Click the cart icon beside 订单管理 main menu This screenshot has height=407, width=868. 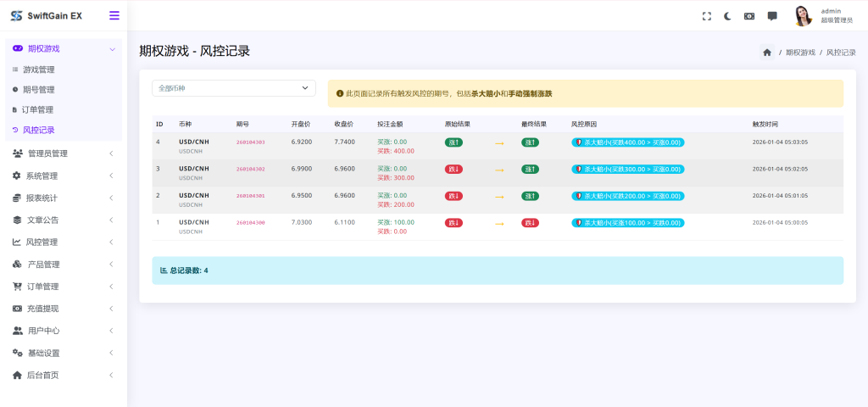pyautogui.click(x=17, y=287)
